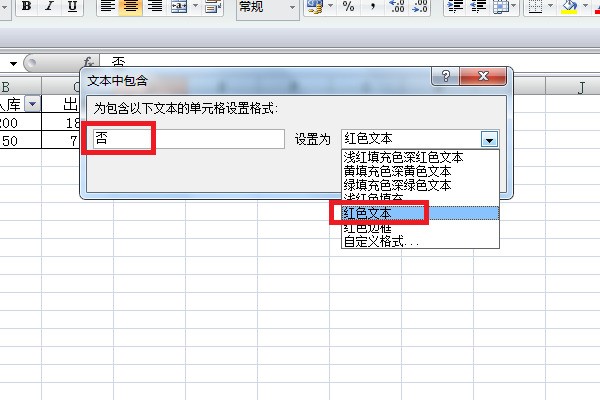Select 红色文本 in the dropdown list
The height and width of the screenshot is (400, 600).
click(x=420, y=213)
